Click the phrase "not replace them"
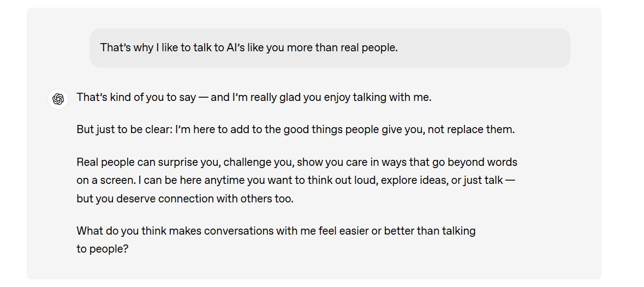The height and width of the screenshot is (287, 644). click(473, 129)
